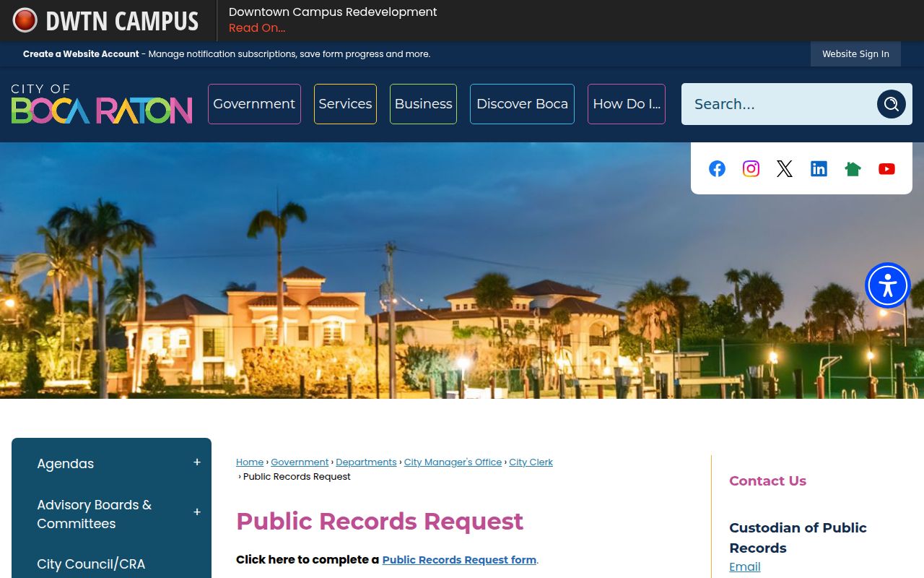Click the DWTN CAMPUS banner heading
Image resolution: width=924 pixels, height=578 pixels.
pyautogui.click(x=122, y=21)
